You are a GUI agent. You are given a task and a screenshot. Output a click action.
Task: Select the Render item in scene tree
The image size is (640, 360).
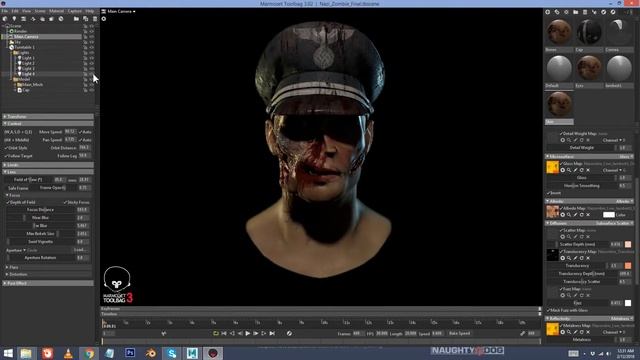tap(20, 31)
